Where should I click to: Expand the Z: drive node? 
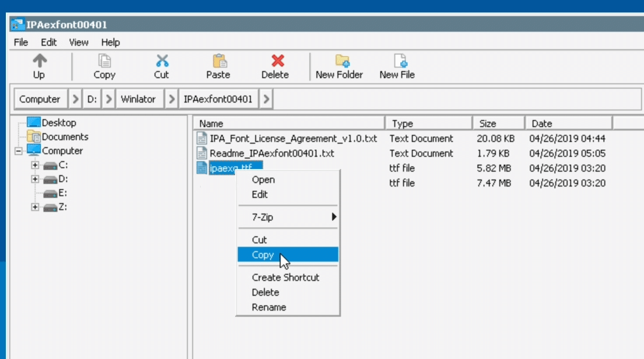click(35, 207)
